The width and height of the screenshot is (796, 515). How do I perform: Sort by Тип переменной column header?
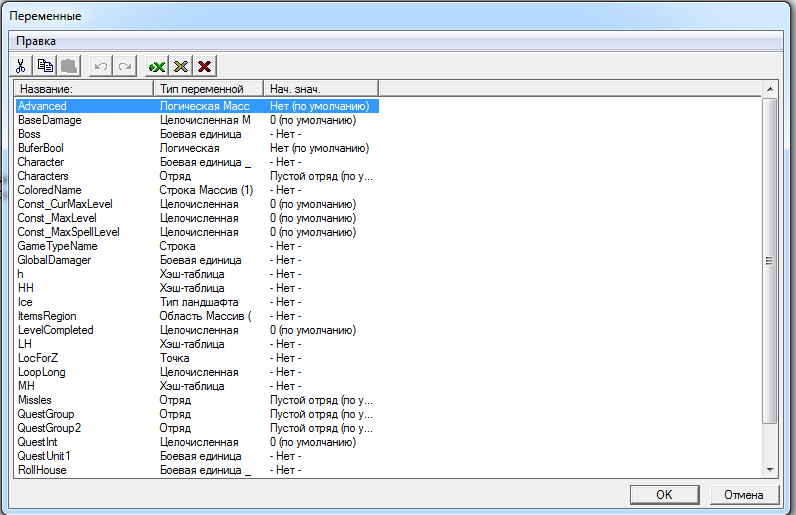(209, 89)
